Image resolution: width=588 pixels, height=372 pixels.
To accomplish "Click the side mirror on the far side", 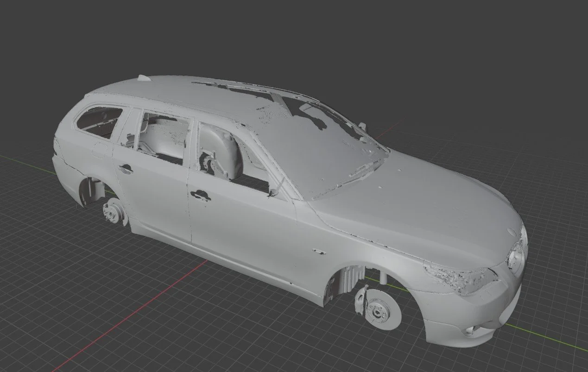I will [362, 126].
